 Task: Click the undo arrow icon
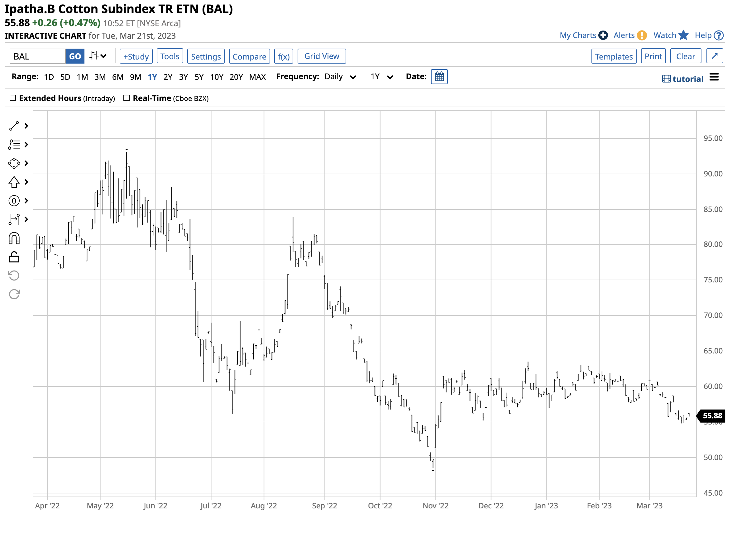pos(14,276)
